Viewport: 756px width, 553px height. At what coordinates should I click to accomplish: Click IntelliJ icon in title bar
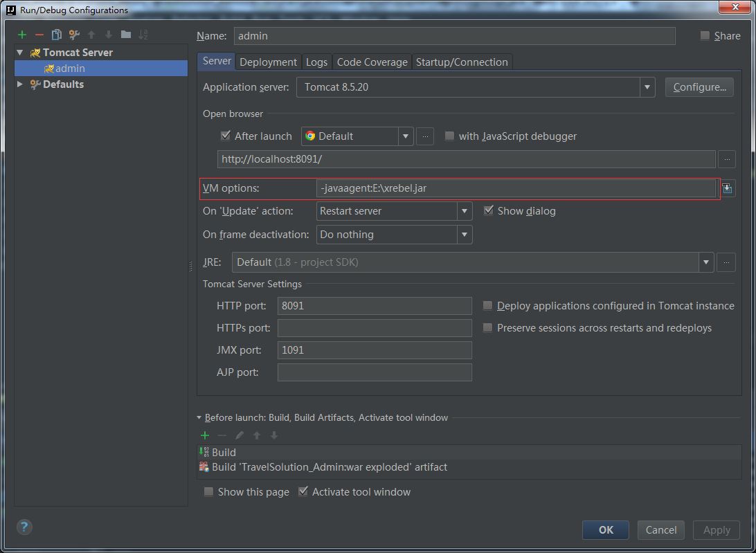coord(10,10)
